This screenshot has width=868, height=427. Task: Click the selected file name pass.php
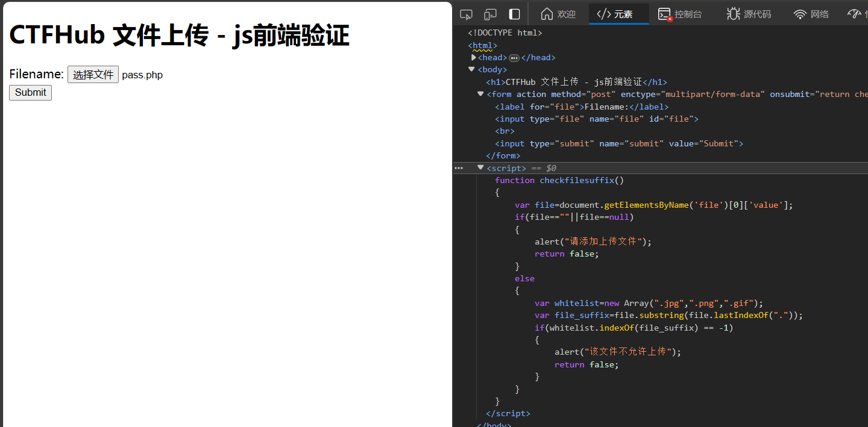point(142,75)
